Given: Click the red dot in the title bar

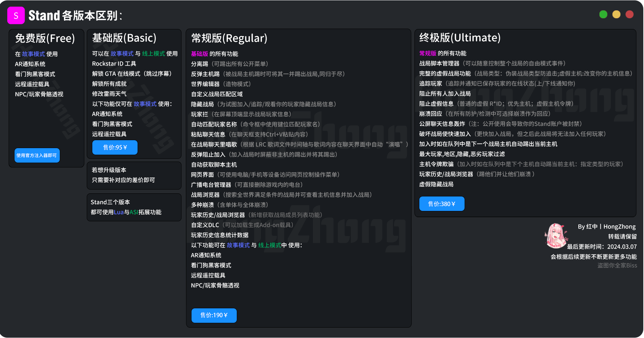Looking at the screenshot, I should [x=629, y=15].
